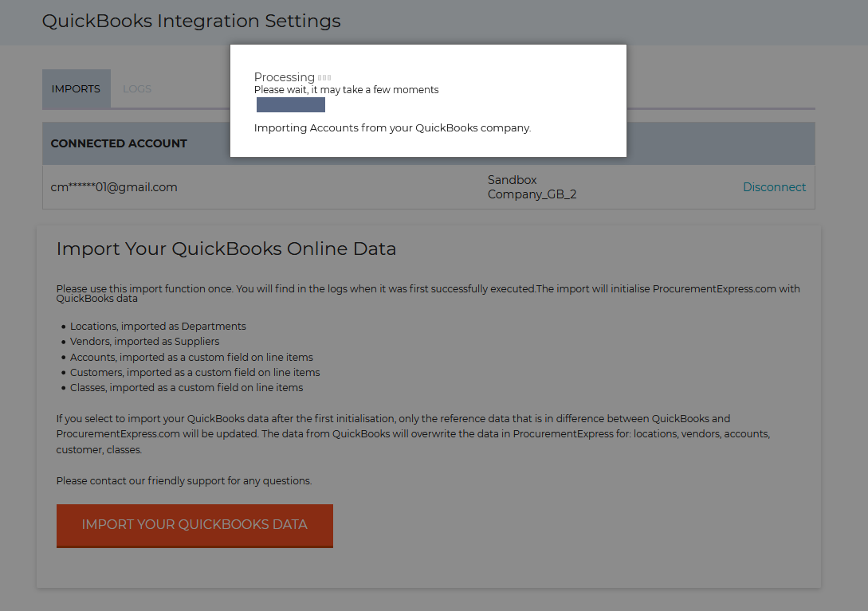Click the 'Accounts, imported as a custom field' item
Screen dimensions: 868x611
[191, 358]
